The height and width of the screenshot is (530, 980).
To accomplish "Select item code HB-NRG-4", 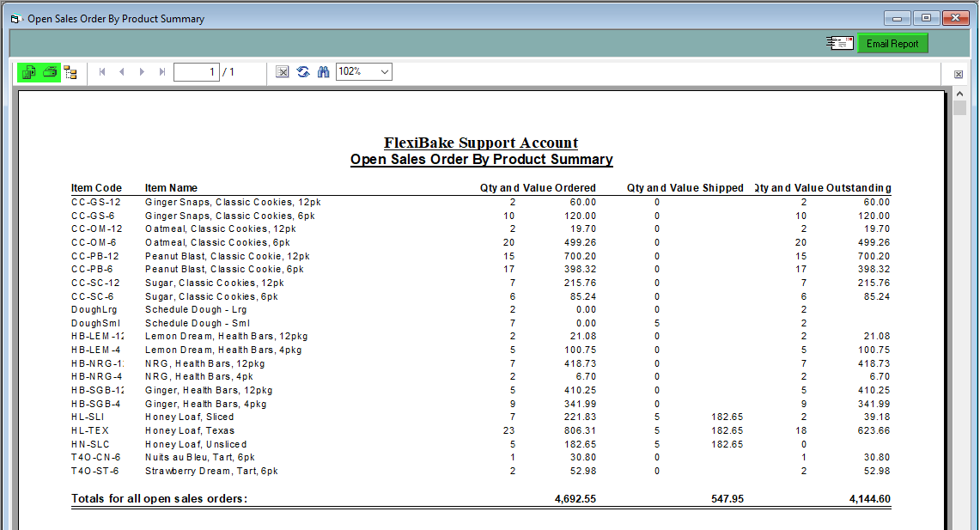I will pyautogui.click(x=96, y=377).
